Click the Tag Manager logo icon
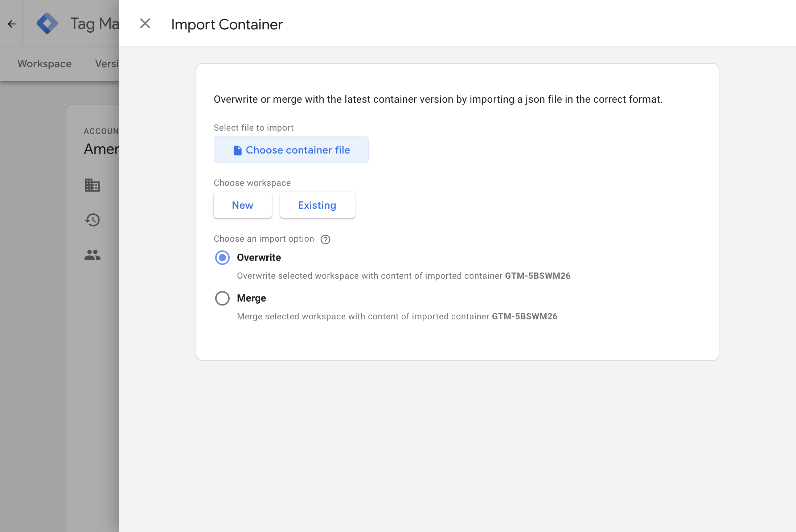Image resolution: width=796 pixels, height=532 pixels. coord(47,24)
